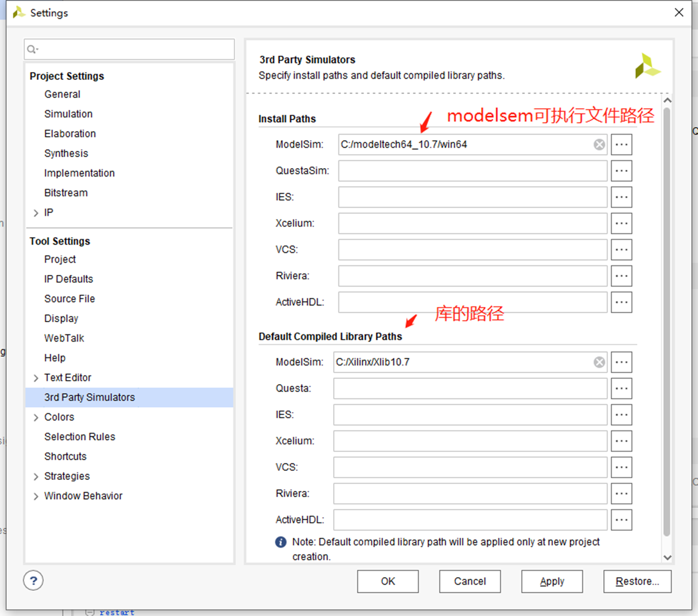698x616 pixels.
Task: Open the Shortcuts settings page
Action: point(65,456)
